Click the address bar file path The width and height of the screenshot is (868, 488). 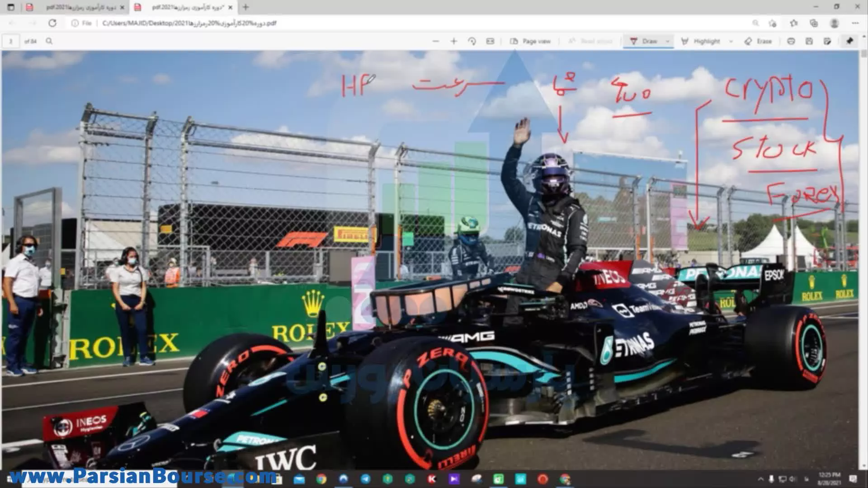(x=189, y=23)
